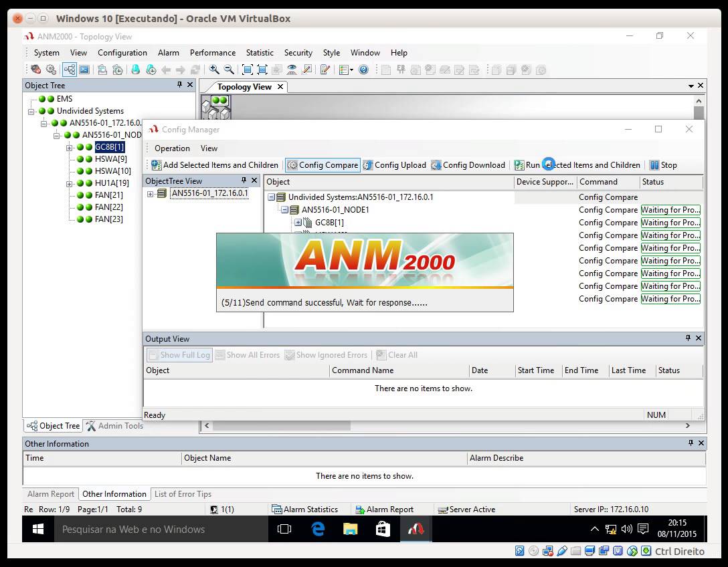728x567 pixels.
Task: Open the Security menu
Action: tap(298, 53)
